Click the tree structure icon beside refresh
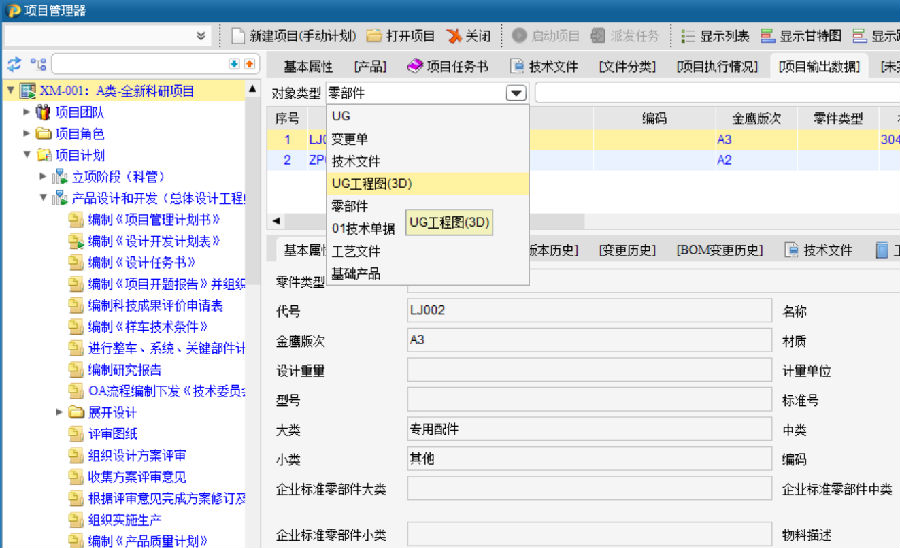 [x=38, y=64]
